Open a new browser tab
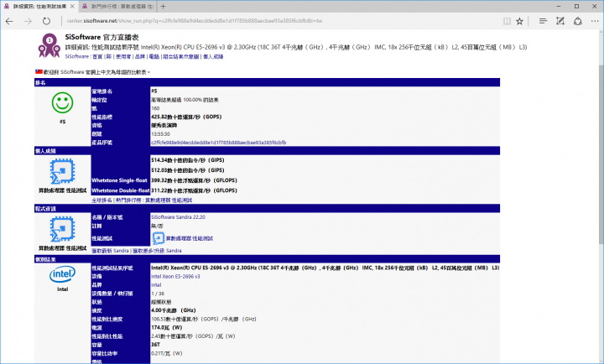This screenshot has height=364, width=604. [x=164, y=7]
